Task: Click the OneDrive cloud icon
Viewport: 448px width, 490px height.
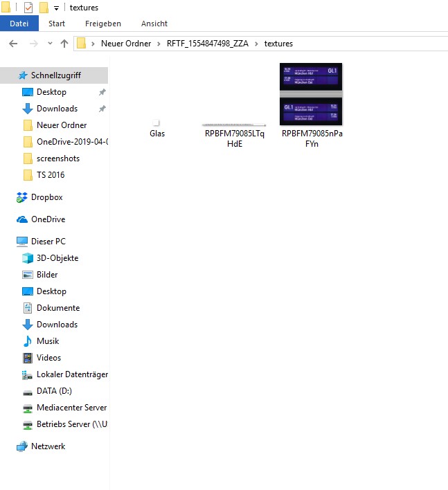Action: tap(22, 219)
